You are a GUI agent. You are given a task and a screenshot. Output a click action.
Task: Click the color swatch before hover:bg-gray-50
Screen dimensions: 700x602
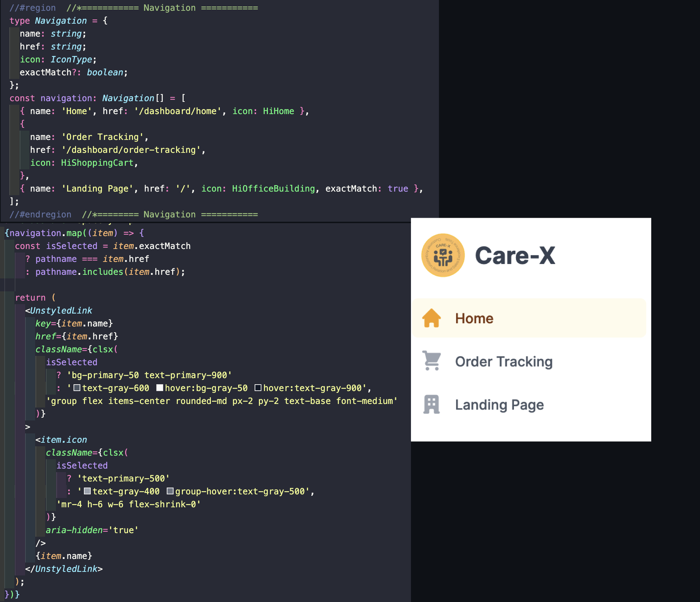(x=160, y=388)
